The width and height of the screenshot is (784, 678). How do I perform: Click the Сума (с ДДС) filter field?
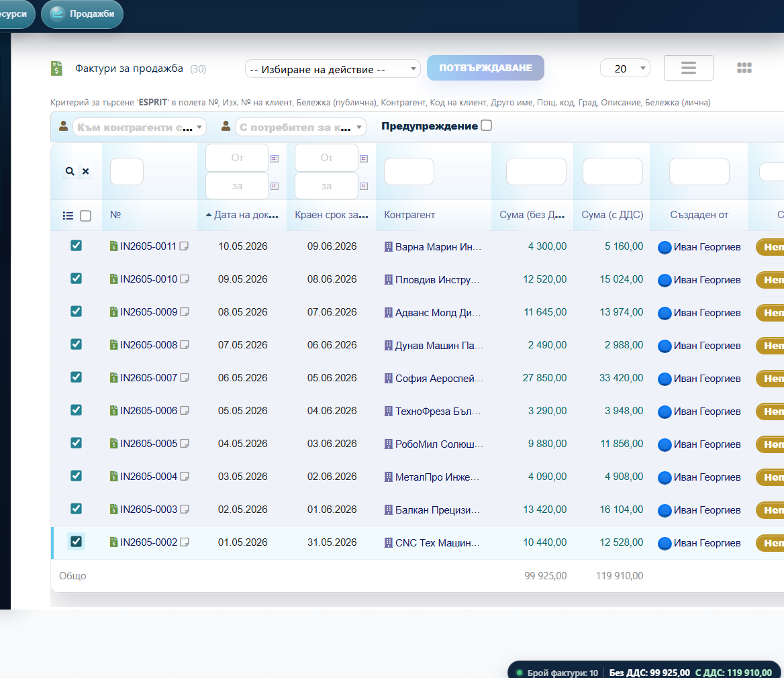click(x=612, y=171)
